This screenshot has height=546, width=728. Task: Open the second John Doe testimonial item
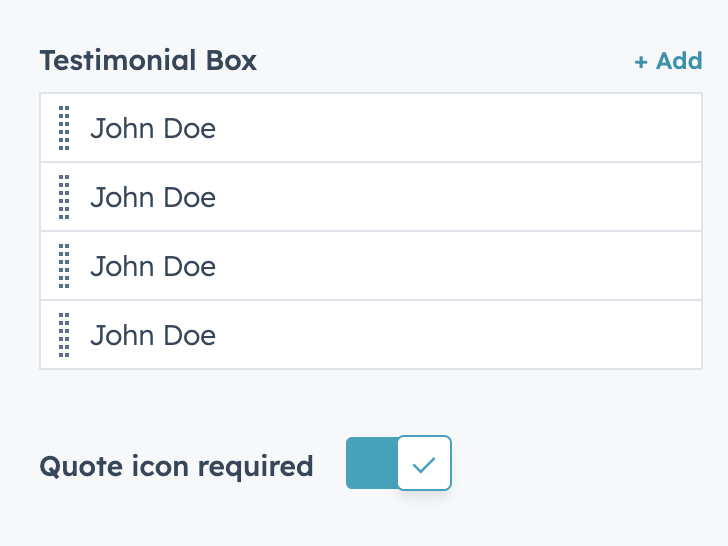click(x=153, y=197)
